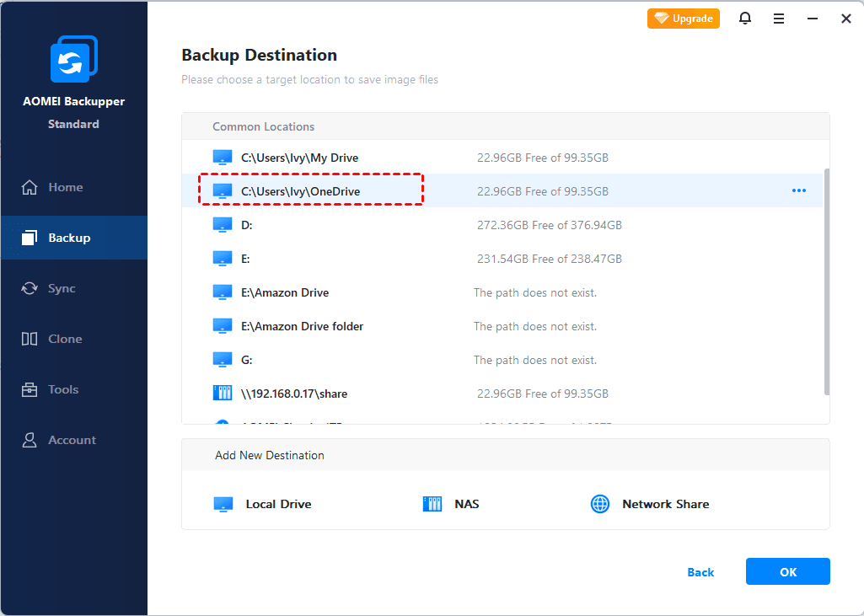Screen dimensions: 864x616
Task: Open the Account section
Action: click(x=72, y=440)
